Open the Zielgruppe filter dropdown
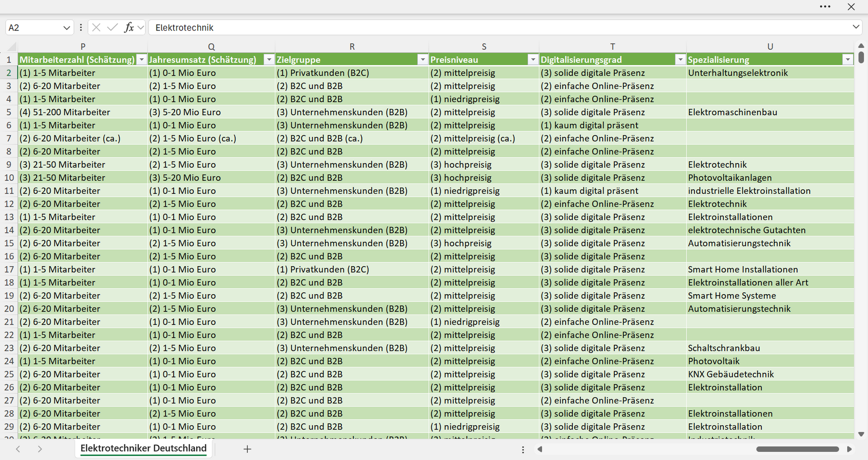868x460 pixels. 423,60
